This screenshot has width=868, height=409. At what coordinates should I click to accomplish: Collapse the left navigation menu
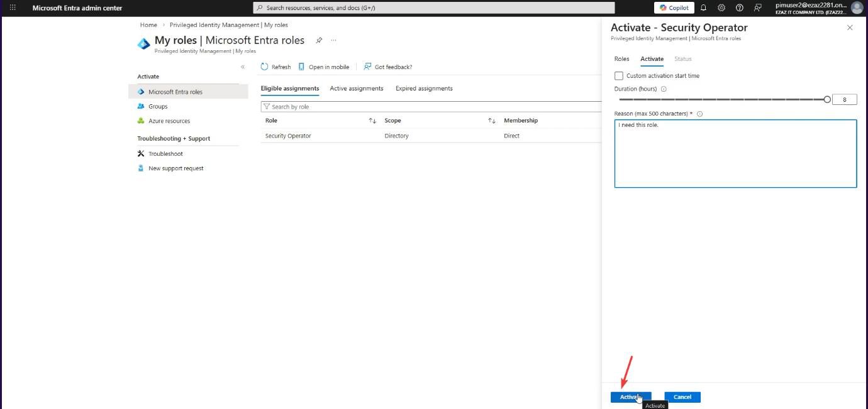[243, 67]
